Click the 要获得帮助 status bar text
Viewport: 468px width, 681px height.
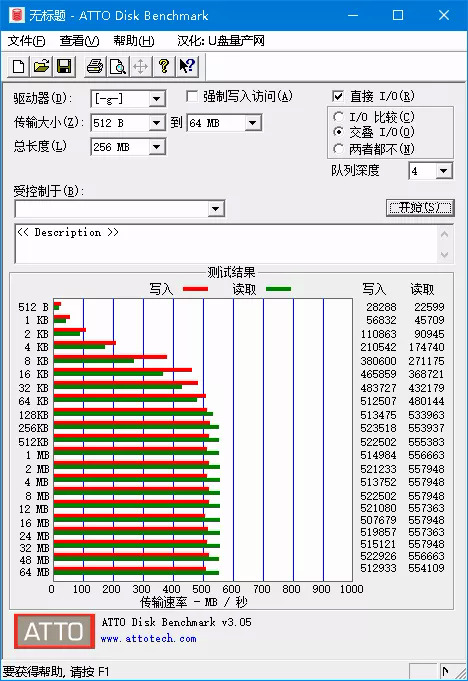pyautogui.click(x=56, y=671)
